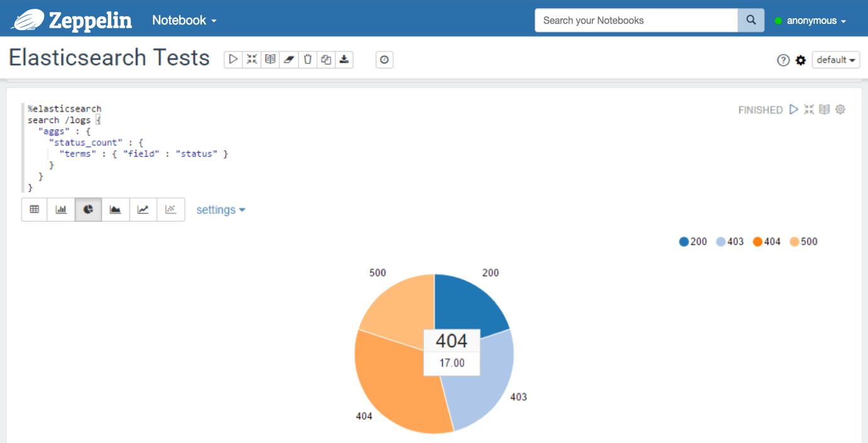Clear all output with the eraser icon

point(289,58)
